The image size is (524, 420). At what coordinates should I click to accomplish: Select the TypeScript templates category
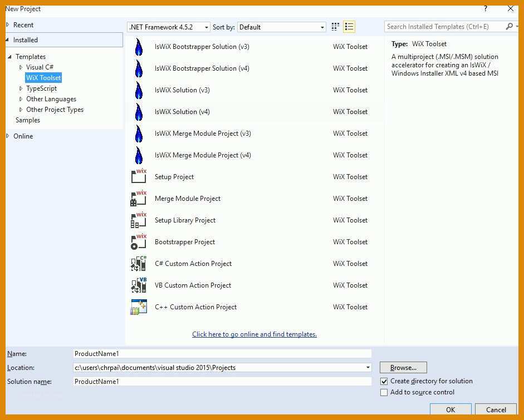tap(41, 88)
